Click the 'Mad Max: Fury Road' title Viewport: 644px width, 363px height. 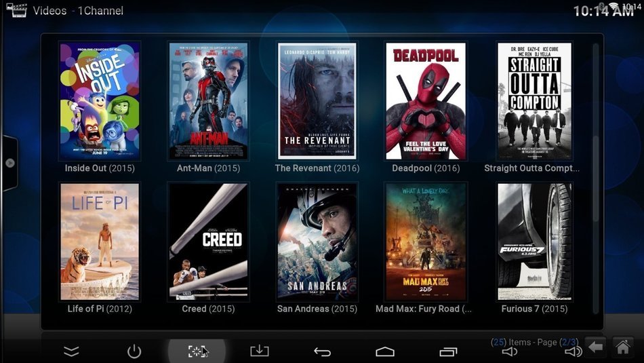click(x=424, y=309)
